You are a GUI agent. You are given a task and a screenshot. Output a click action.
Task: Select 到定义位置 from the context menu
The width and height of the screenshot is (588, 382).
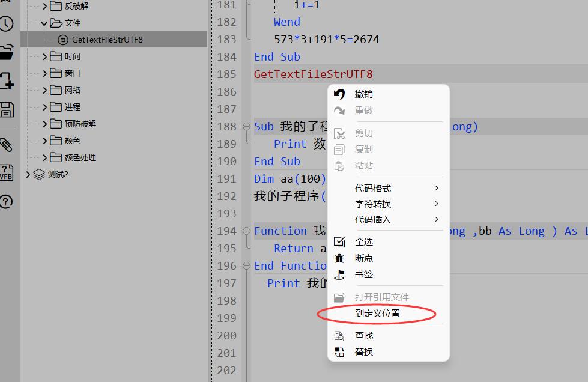[x=377, y=314]
